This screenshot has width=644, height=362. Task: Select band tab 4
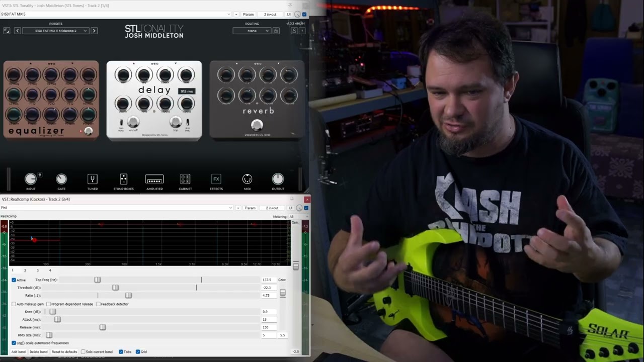pos(50,270)
